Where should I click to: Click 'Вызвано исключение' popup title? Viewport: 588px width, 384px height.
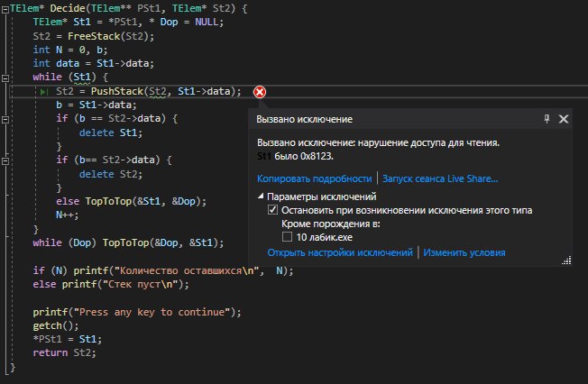[305, 119]
